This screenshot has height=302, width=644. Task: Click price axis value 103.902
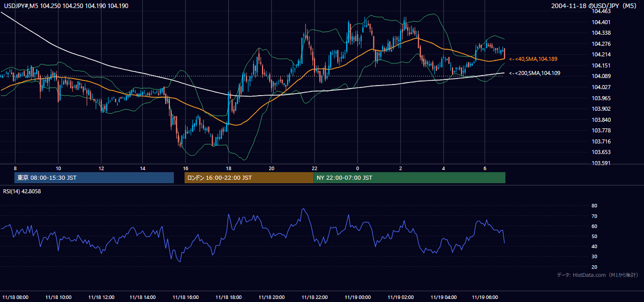(602, 109)
